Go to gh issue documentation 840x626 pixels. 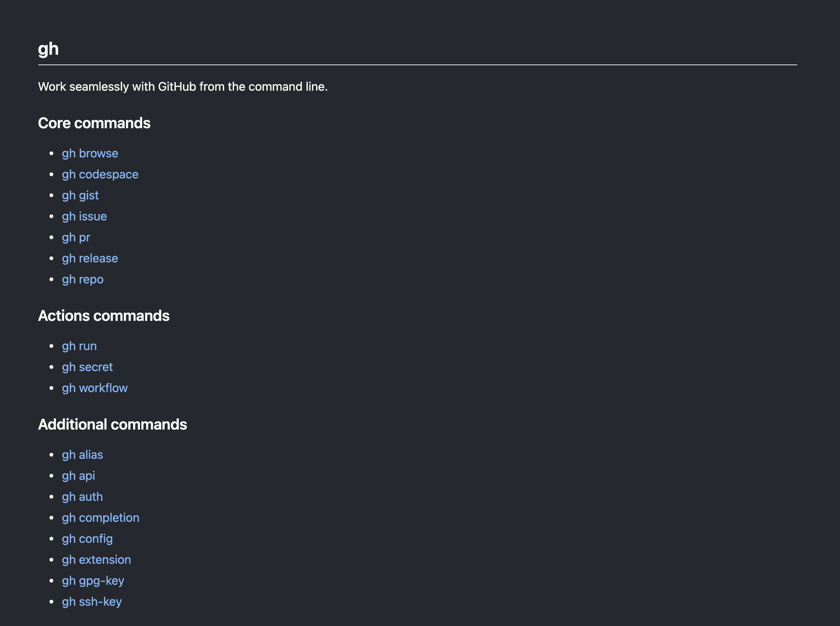point(84,216)
